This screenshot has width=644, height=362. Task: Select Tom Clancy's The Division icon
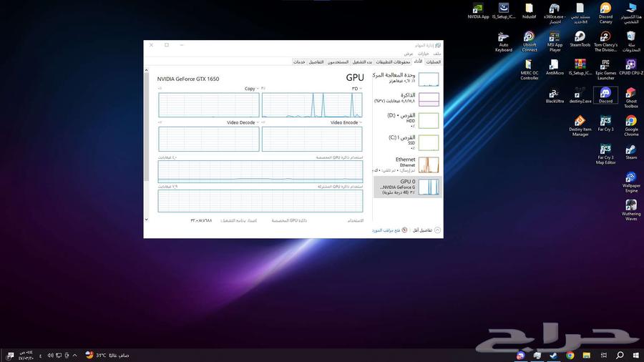coord(605,42)
